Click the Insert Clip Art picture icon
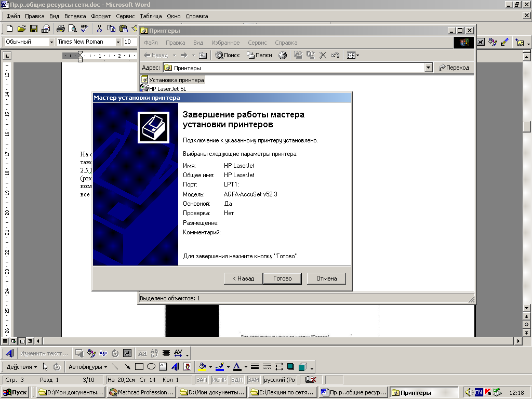This screenshot has width=532, height=399. (187, 366)
